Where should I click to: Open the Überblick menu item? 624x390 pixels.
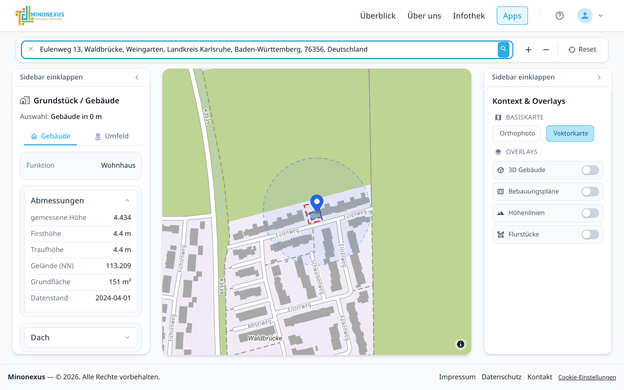click(x=378, y=16)
